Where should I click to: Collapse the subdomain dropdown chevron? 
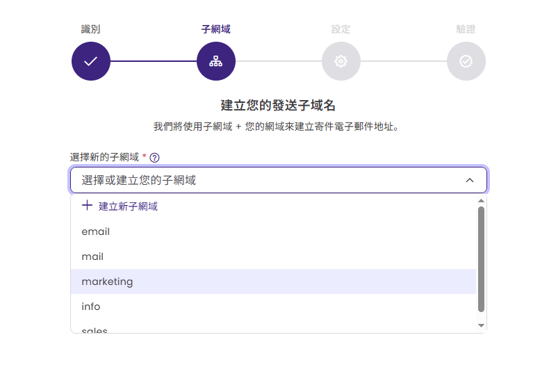tap(470, 181)
